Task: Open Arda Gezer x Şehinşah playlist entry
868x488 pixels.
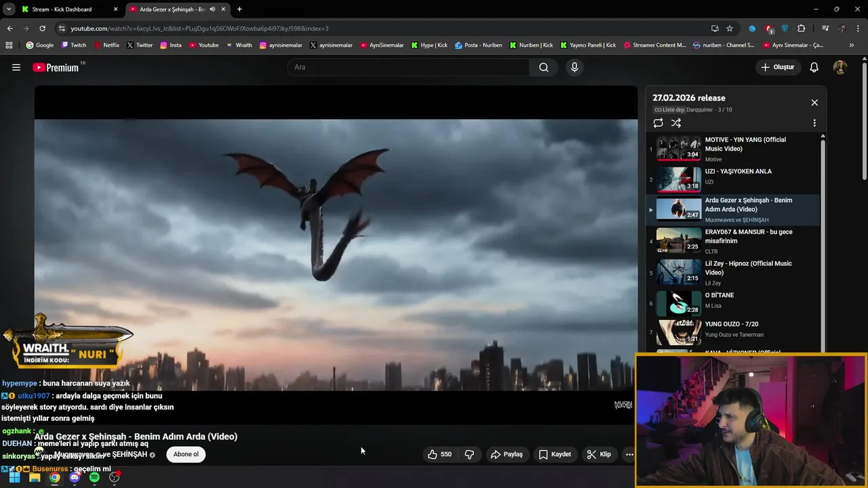Action: coord(732,210)
